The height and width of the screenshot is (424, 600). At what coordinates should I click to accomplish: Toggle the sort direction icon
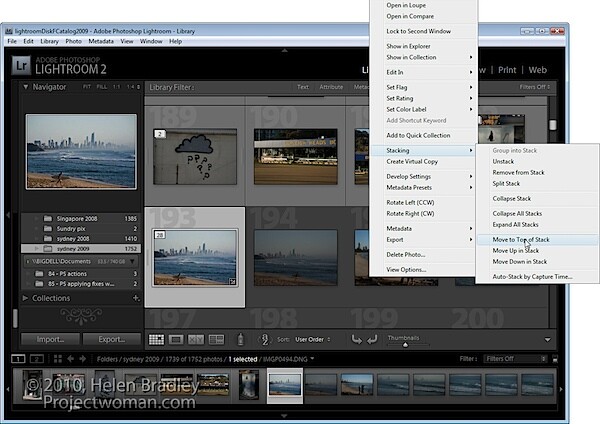tap(265, 339)
